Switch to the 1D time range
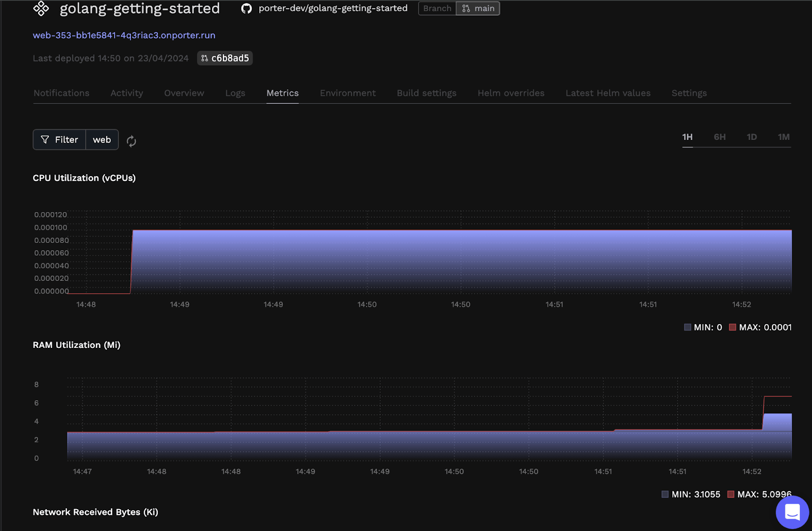 tap(752, 137)
